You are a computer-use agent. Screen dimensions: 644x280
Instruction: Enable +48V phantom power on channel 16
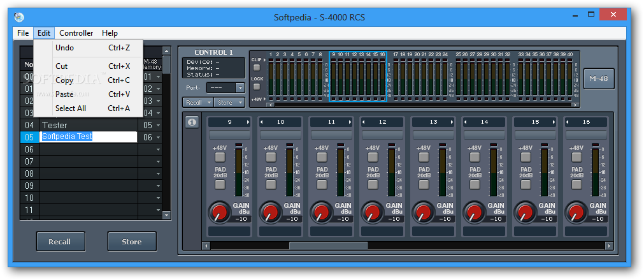point(576,157)
